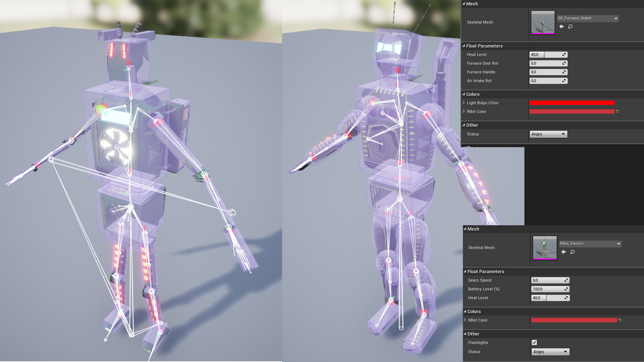Find RBot_Electro in content browser
Screen dimensions: 644x362
pyautogui.click(x=573, y=252)
